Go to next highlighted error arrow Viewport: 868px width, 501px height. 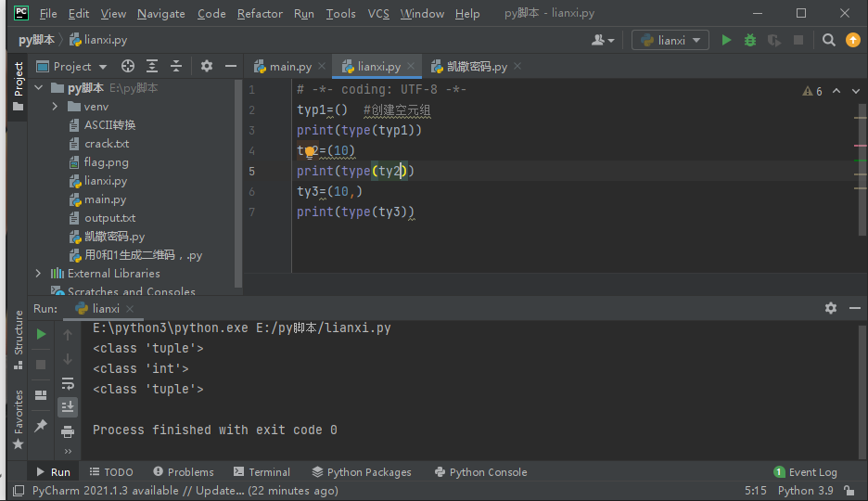856,91
